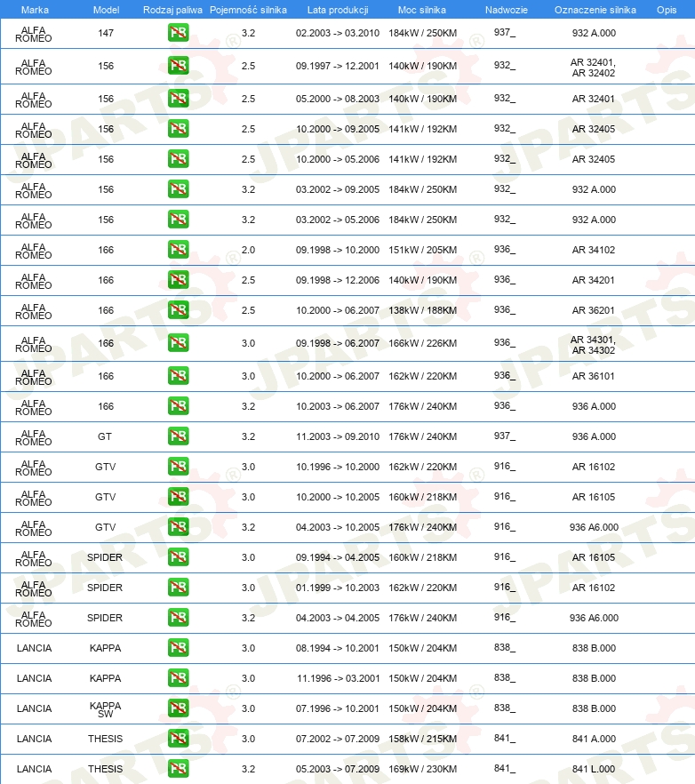The height and width of the screenshot is (784, 695).
Task: Click the power value 158kW / 215KM
Action: point(422,739)
